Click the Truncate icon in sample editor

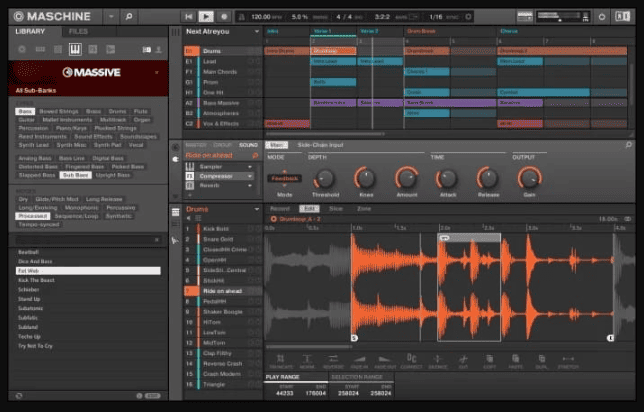click(x=281, y=361)
